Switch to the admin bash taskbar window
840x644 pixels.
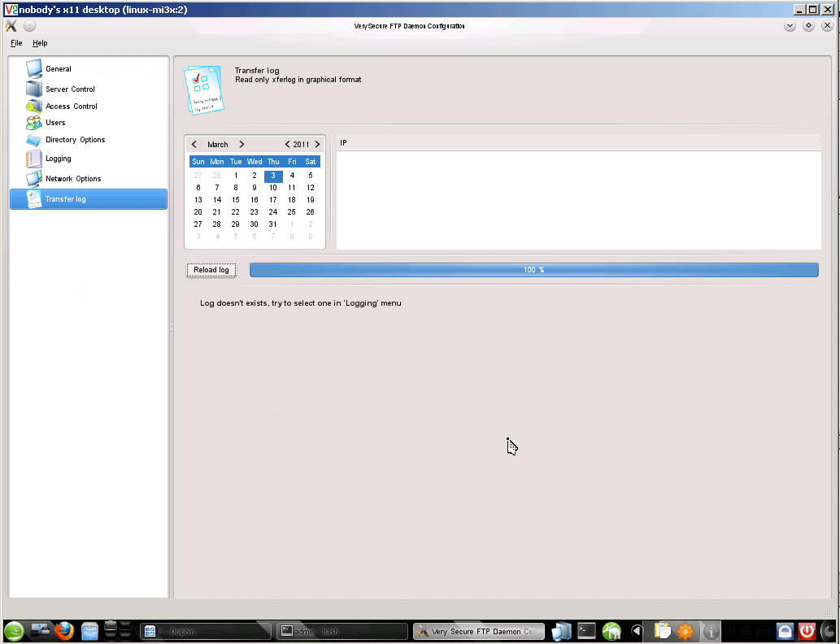tap(342, 631)
